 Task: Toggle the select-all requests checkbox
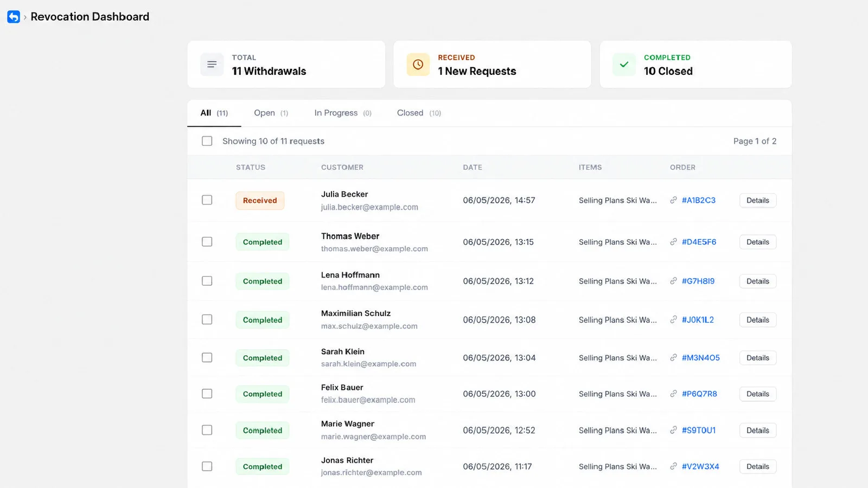[x=207, y=141]
